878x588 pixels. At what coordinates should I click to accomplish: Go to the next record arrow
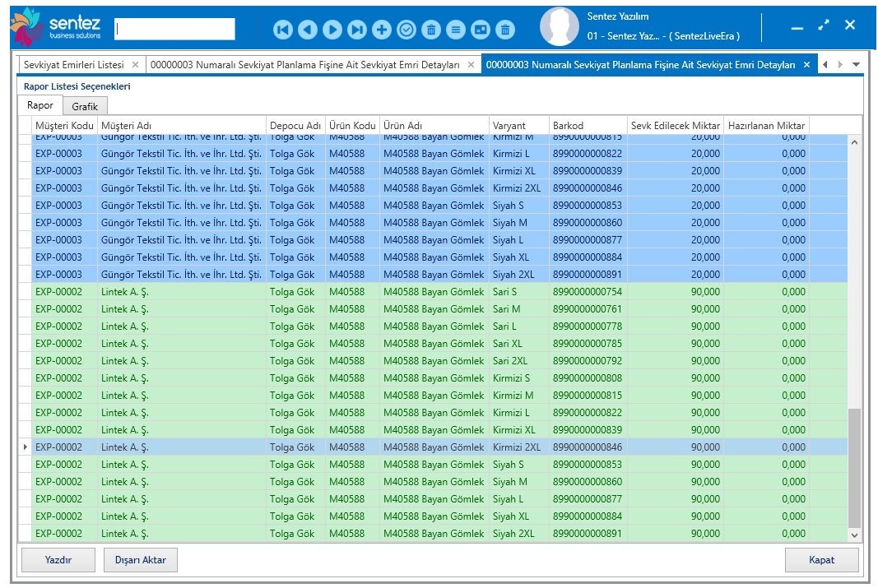point(332,30)
